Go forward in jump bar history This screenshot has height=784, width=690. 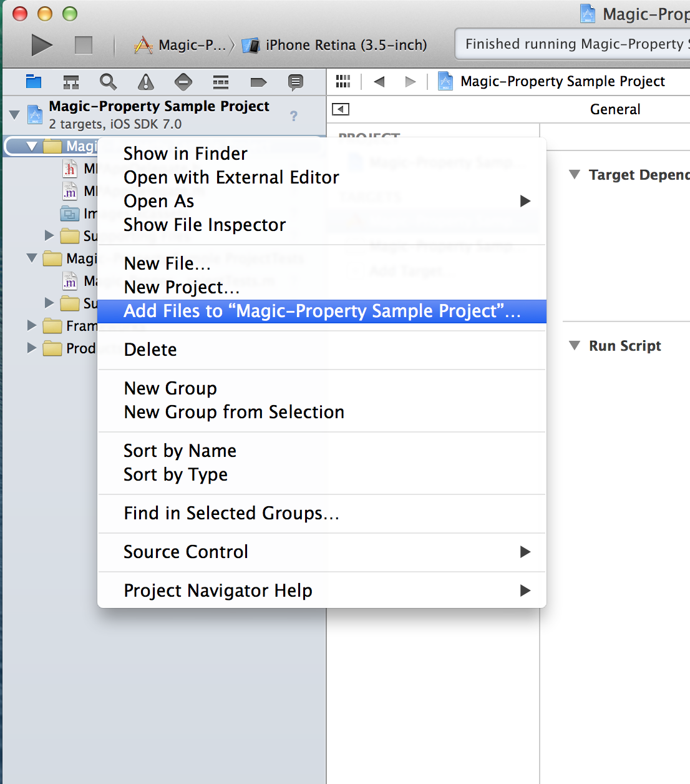click(x=410, y=81)
